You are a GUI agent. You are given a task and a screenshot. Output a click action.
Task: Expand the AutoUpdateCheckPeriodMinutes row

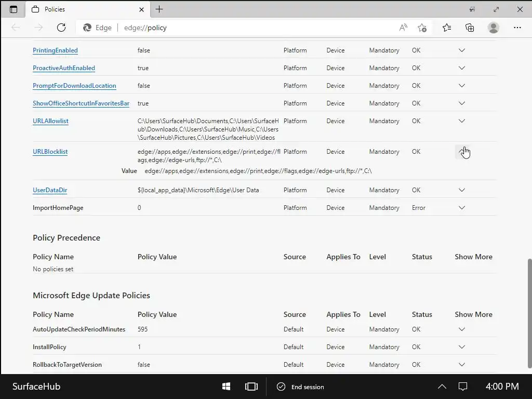pyautogui.click(x=462, y=329)
